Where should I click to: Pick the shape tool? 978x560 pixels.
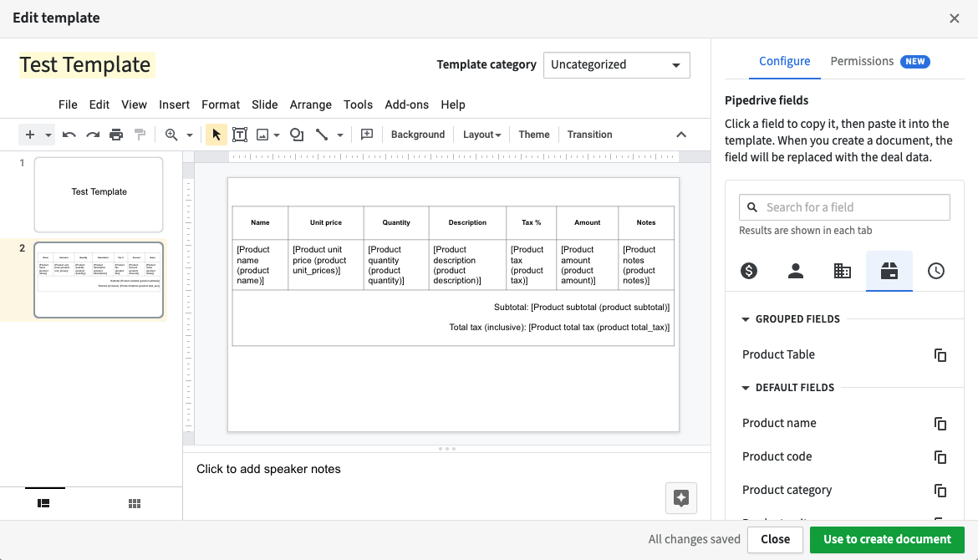coord(297,134)
